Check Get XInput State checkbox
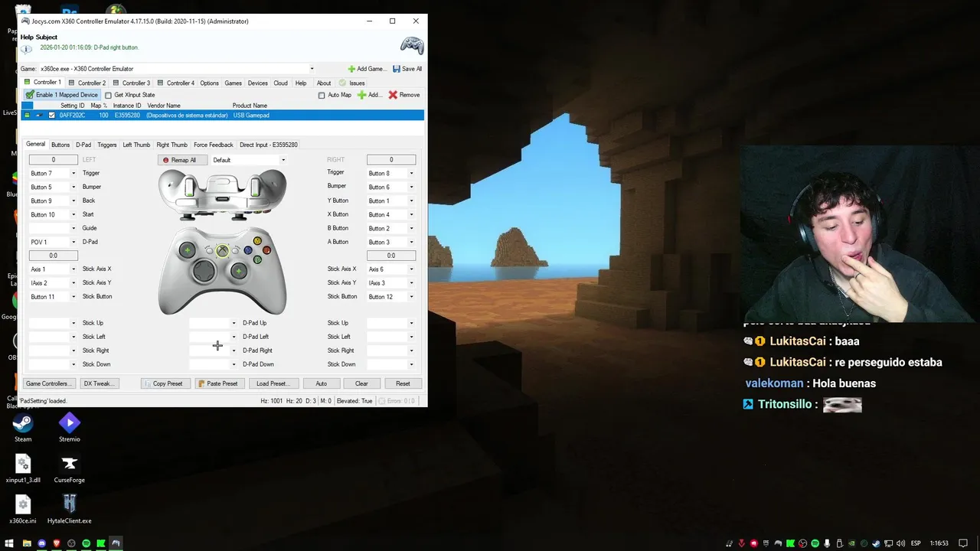 (x=108, y=95)
